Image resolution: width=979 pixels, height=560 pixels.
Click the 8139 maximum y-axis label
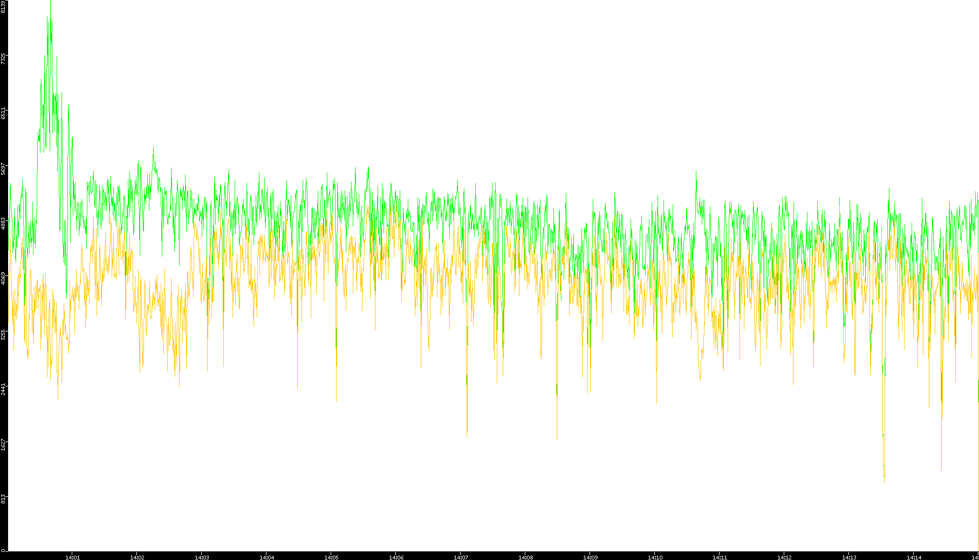pyautogui.click(x=3, y=6)
